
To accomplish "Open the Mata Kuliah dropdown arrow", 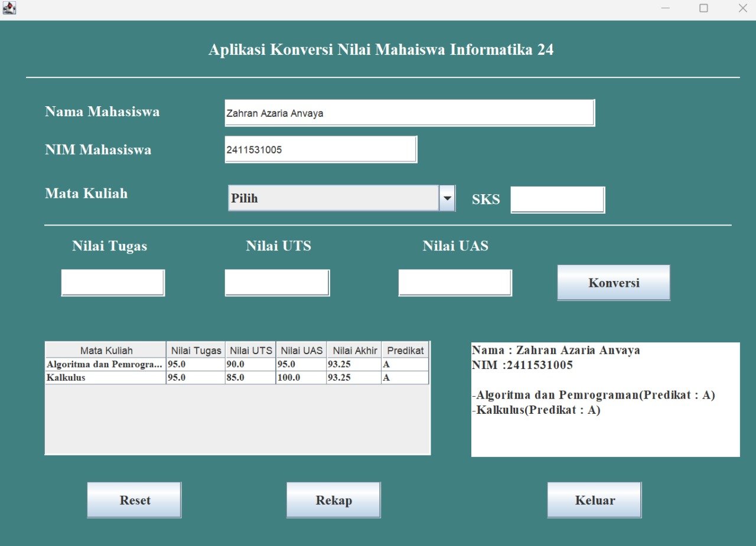I will (447, 198).
